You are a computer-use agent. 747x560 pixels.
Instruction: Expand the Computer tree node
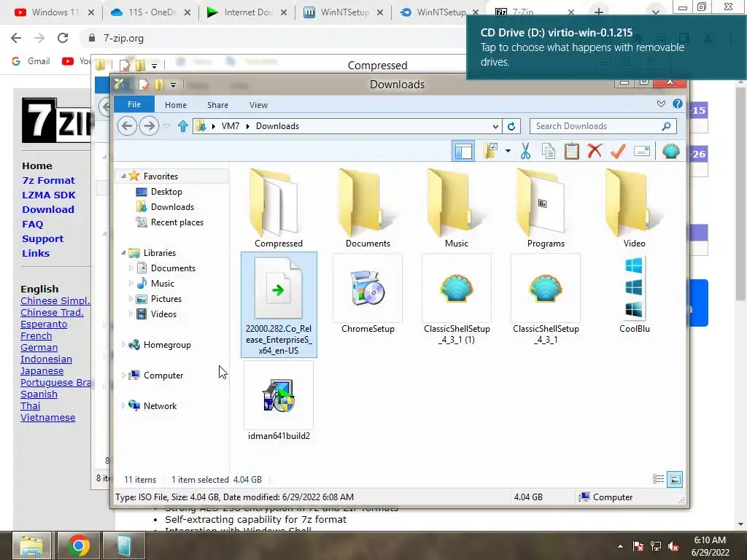pyautogui.click(x=123, y=376)
